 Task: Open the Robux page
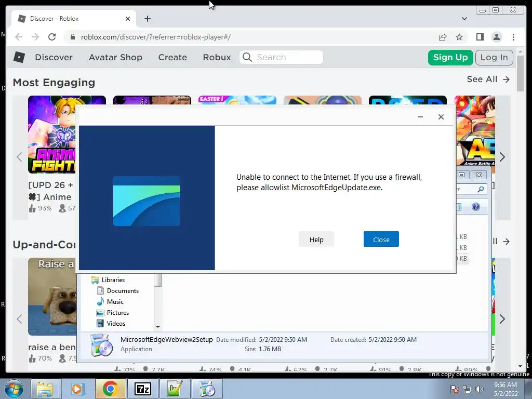tap(217, 57)
